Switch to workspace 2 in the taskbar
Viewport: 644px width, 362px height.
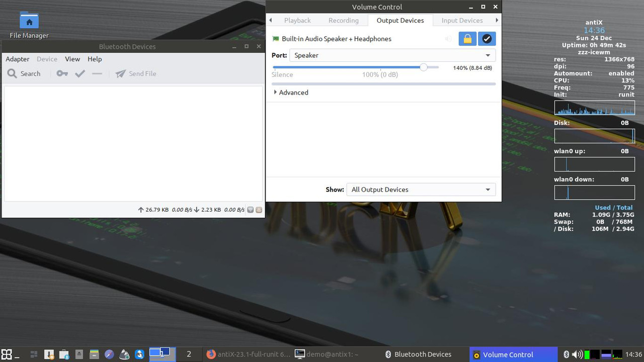click(188, 354)
